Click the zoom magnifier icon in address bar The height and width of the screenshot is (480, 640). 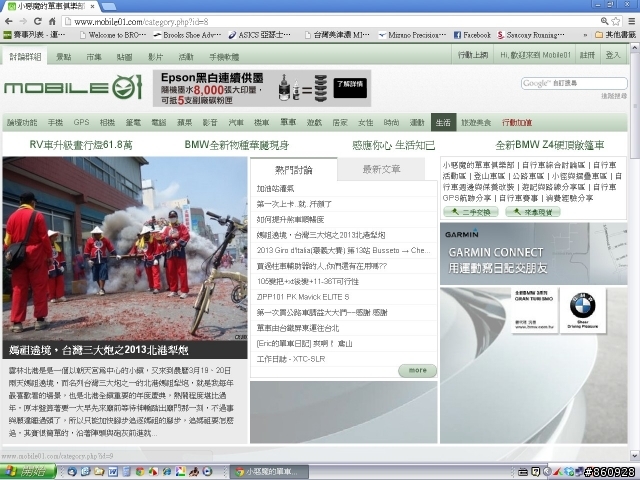(604, 21)
